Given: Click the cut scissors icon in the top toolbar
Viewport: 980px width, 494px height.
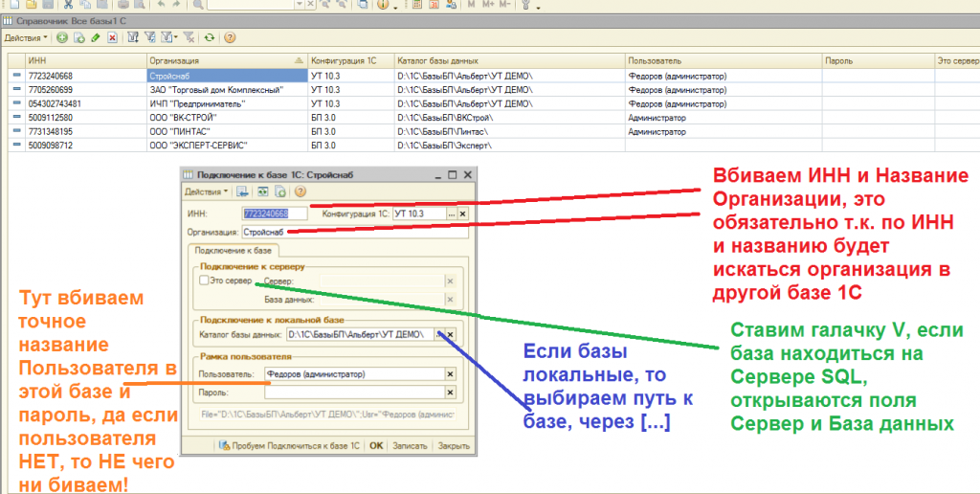Looking at the screenshot, I should point(68,5).
